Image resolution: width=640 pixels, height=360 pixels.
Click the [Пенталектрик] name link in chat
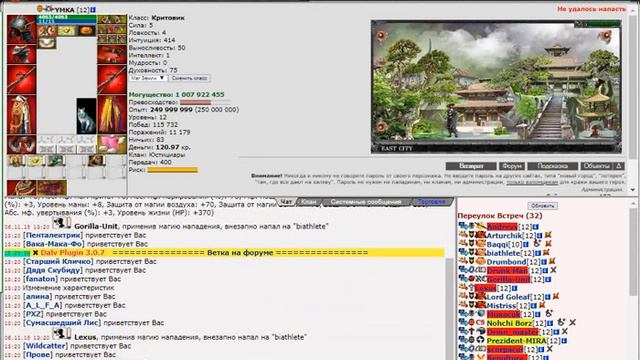pos(53,235)
